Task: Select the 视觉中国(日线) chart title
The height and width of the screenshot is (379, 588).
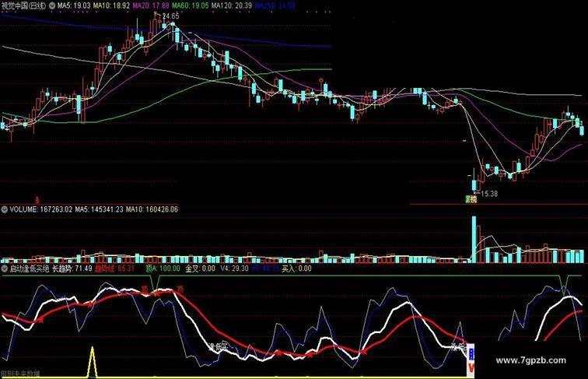Action: click(x=24, y=6)
